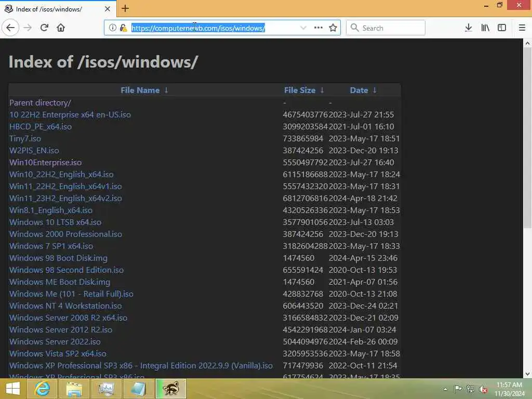Open Windows 98 Second Edition.iso link
This screenshot has width=532, height=399.
[66, 270]
